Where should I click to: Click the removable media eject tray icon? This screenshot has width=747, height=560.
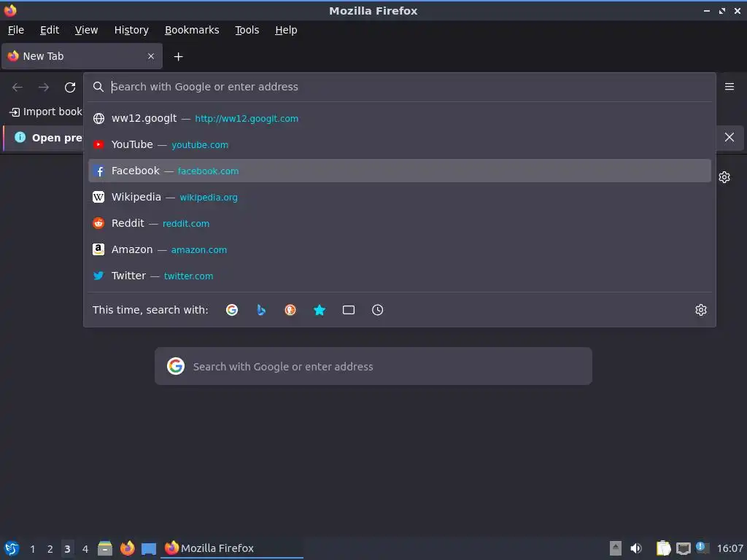point(616,548)
